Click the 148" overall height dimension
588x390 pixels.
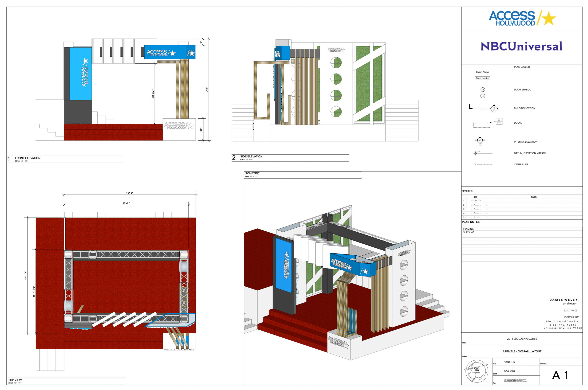coord(206,90)
